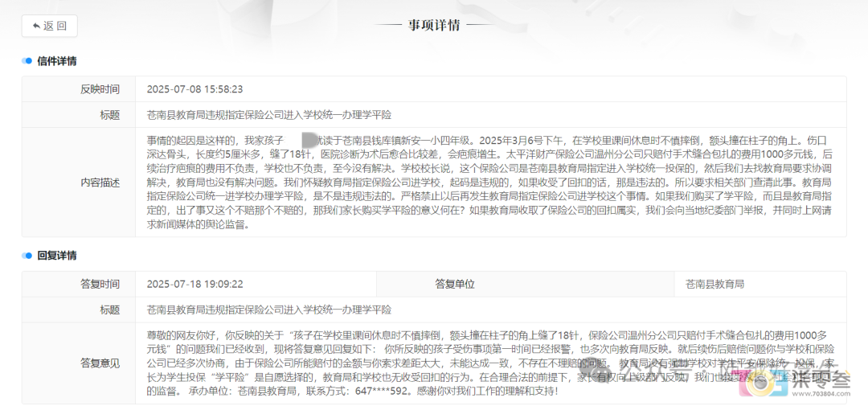Click the blue bullet icon beside 信件详情
The image size is (868, 406).
27,61
